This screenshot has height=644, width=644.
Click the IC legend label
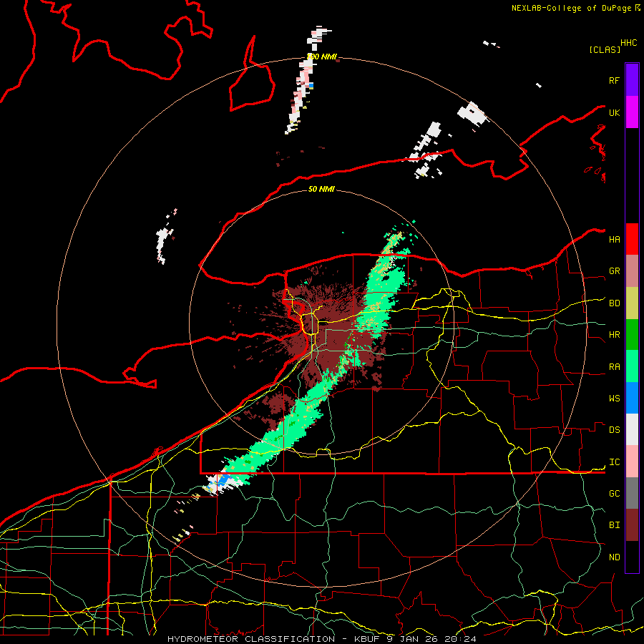614,462
